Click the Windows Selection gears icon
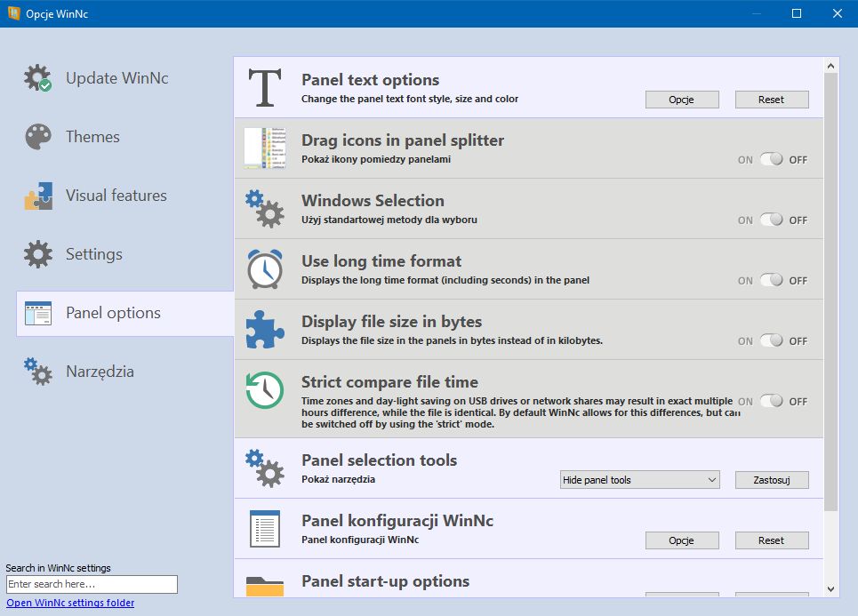 [265, 208]
